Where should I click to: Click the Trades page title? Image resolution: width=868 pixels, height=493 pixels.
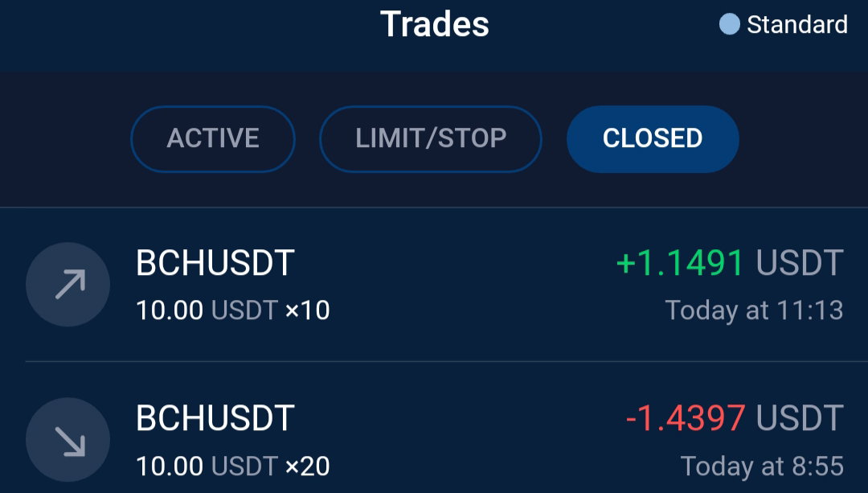point(435,24)
